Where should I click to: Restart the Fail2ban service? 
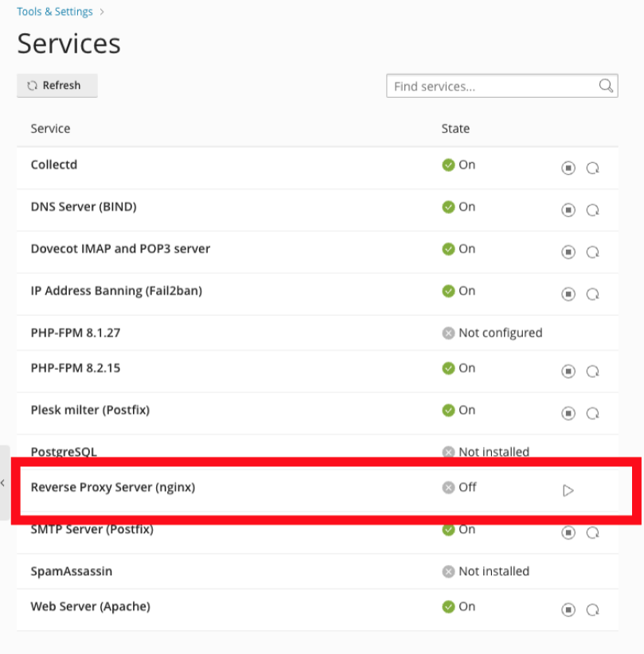[x=592, y=294]
